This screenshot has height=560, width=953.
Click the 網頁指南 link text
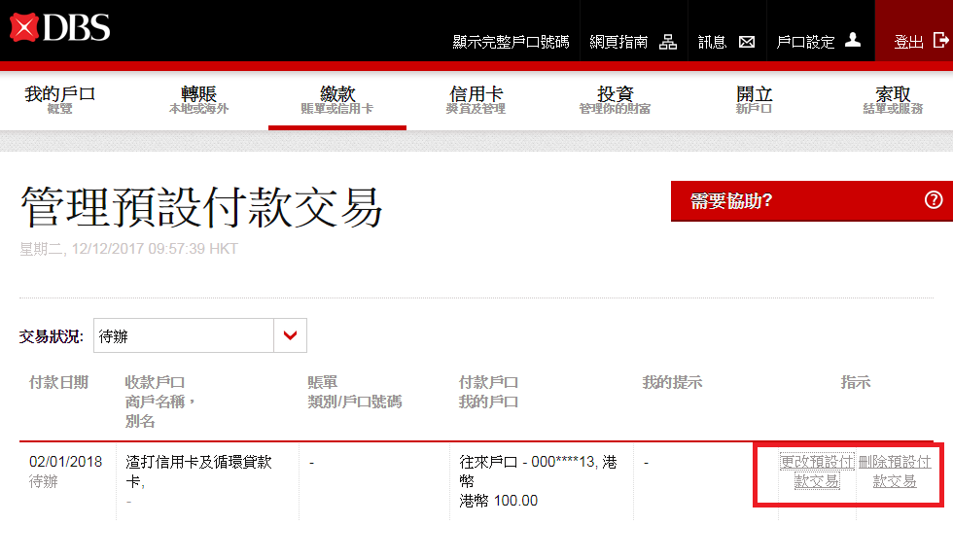618,43
